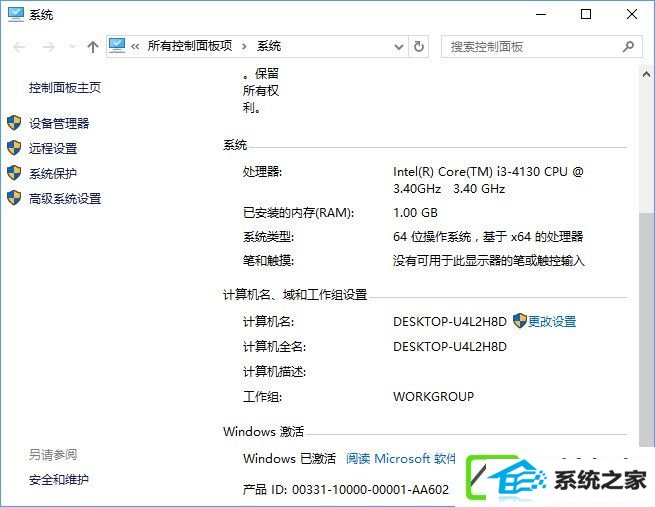Expand the chevron after 所有控制面板项
The width and height of the screenshot is (655, 507).
(x=244, y=46)
